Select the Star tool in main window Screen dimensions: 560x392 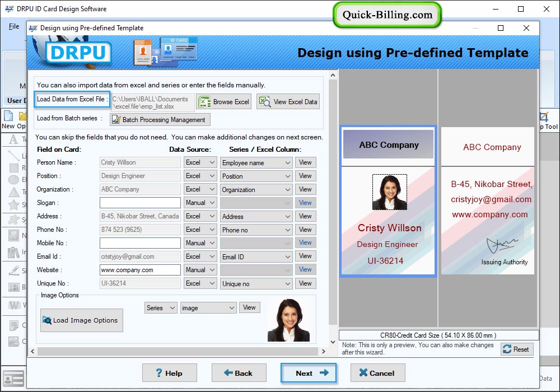pyautogui.click(x=13, y=204)
